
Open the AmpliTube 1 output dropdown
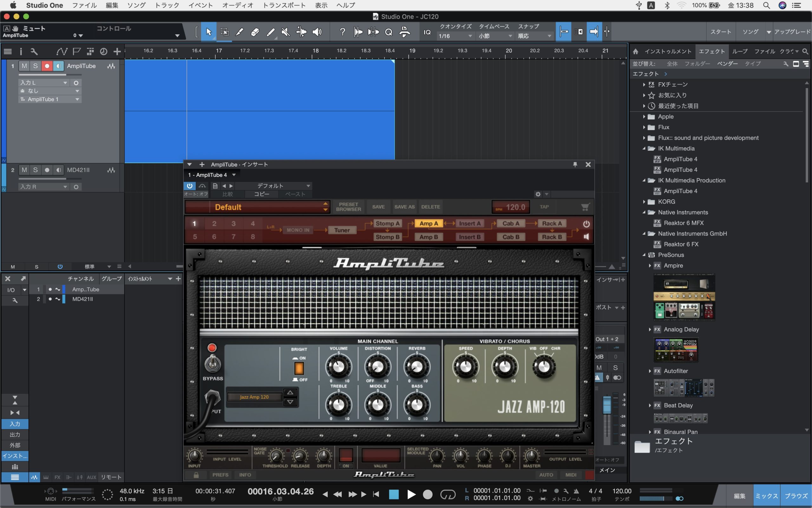(x=50, y=99)
